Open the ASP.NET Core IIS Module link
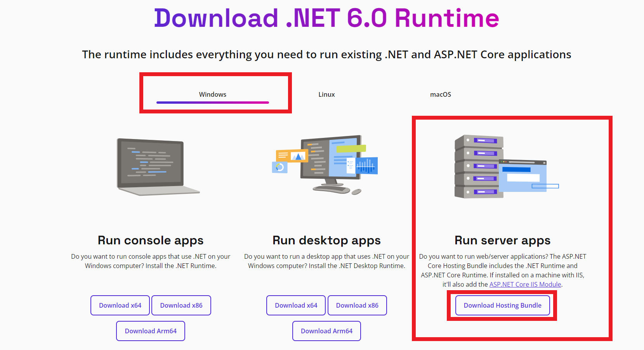Viewport: 644px width, 350px height. click(525, 284)
